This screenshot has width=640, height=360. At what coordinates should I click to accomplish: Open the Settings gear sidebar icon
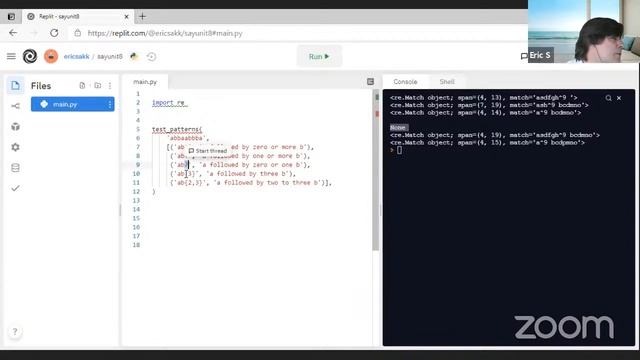(x=16, y=147)
